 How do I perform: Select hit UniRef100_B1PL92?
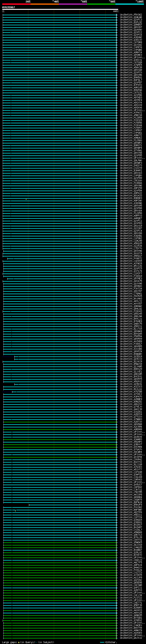tap(131, 22)
